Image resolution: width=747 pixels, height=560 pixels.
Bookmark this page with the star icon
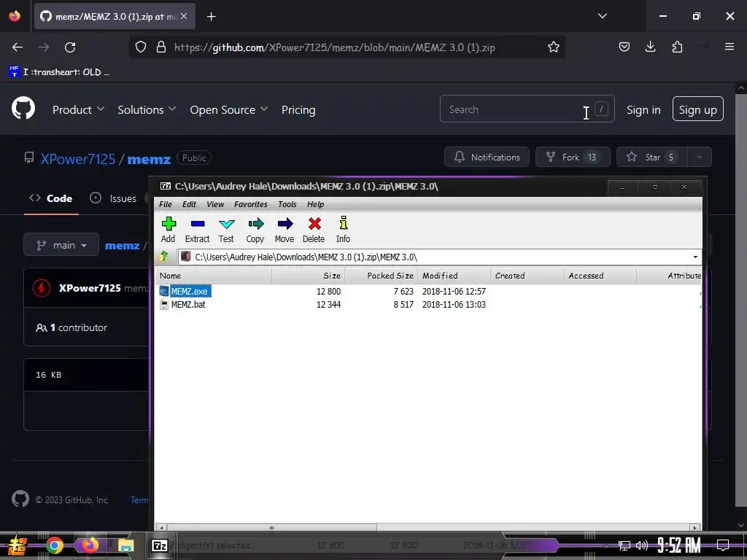pos(553,47)
